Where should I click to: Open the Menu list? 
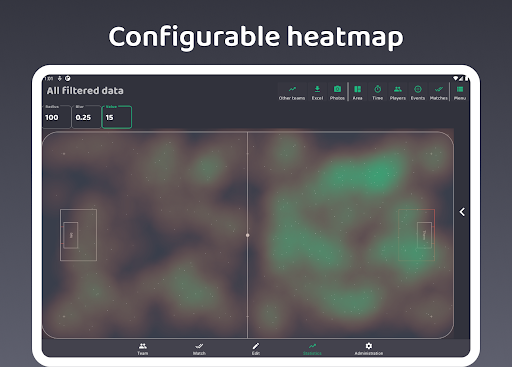coord(460,92)
